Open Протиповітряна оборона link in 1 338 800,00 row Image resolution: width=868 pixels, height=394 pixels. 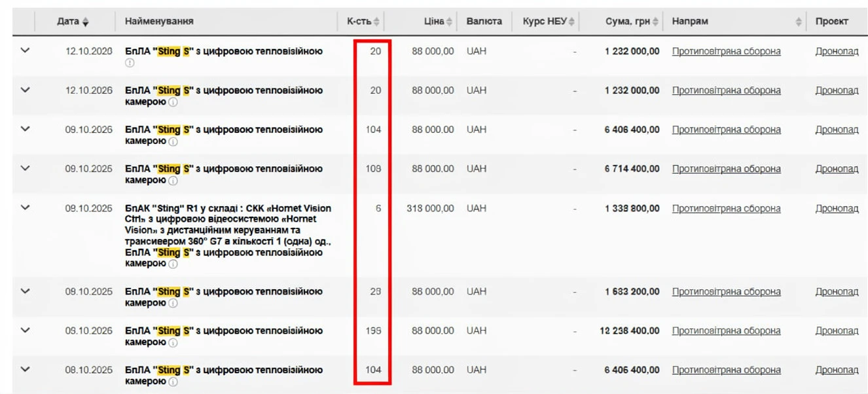[x=726, y=209]
